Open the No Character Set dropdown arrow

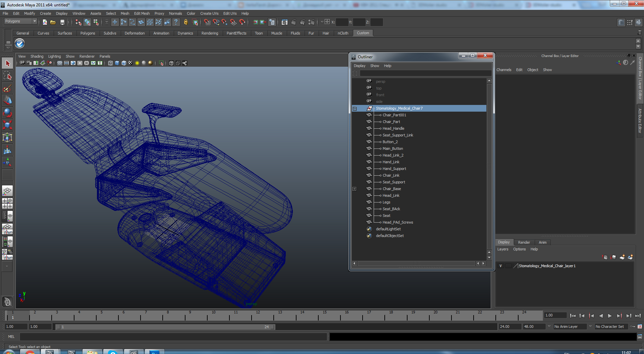(x=590, y=327)
